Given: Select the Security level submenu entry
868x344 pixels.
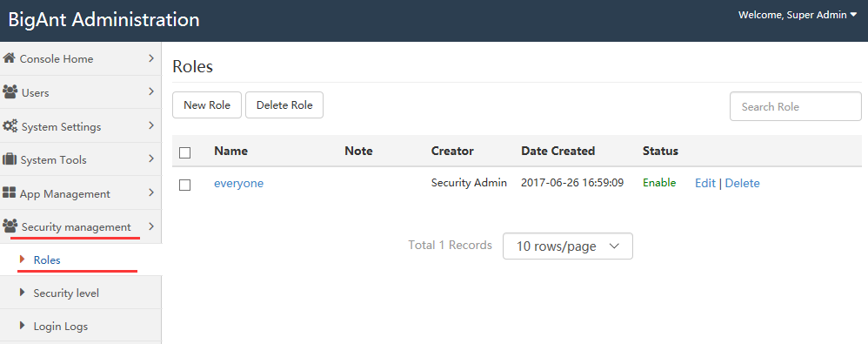Looking at the screenshot, I should 81,293.
